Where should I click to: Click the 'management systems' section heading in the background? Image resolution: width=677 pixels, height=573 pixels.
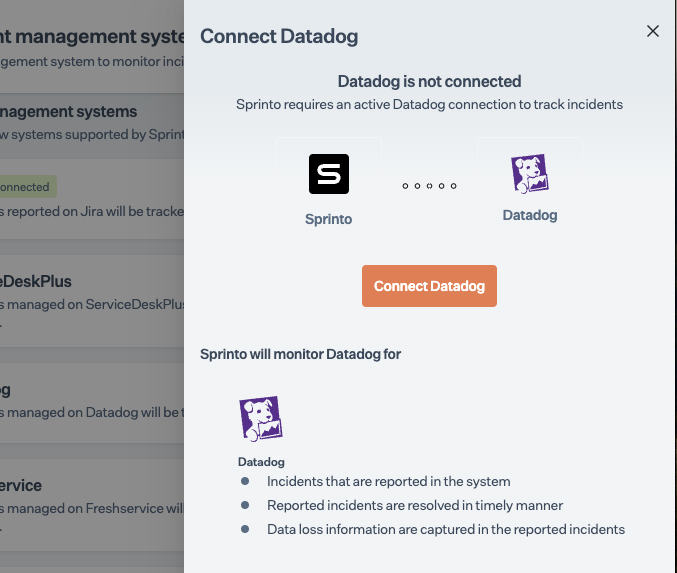[69, 112]
